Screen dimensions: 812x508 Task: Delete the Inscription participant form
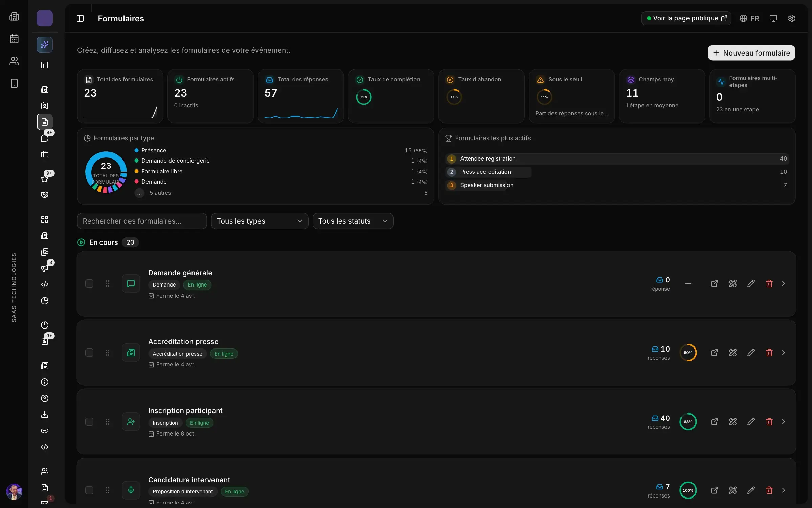(769, 422)
